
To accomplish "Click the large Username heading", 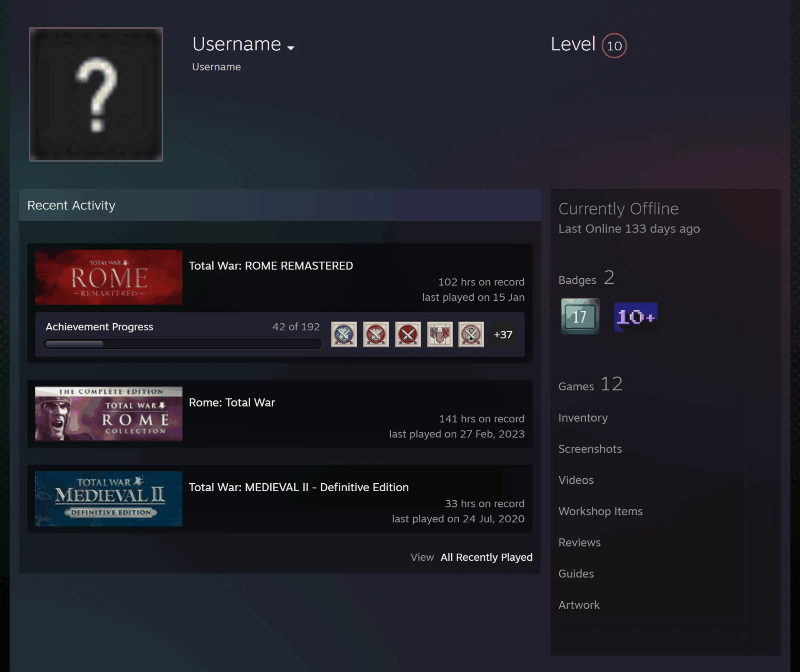I will click(237, 44).
